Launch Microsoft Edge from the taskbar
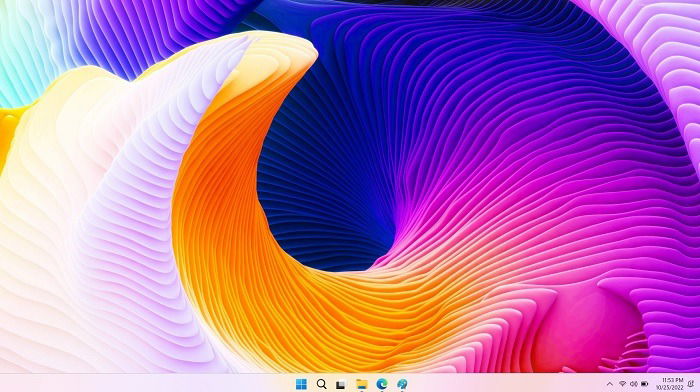This screenshot has height=392, width=700. pos(382,384)
